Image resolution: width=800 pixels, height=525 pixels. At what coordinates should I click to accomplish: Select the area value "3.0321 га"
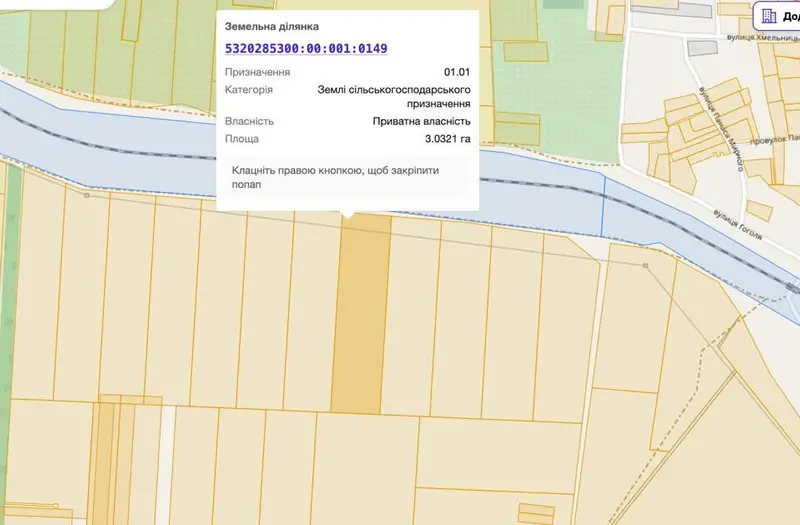[x=447, y=139]
